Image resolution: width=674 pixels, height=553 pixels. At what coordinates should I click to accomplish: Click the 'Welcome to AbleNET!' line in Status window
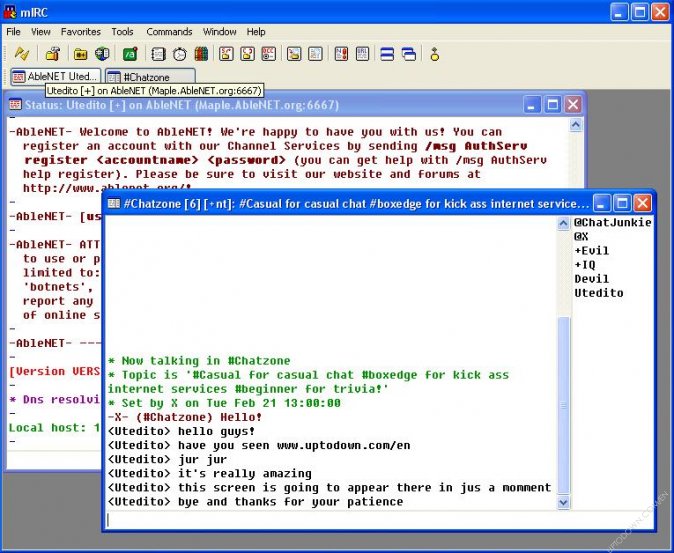coord(256,132)
